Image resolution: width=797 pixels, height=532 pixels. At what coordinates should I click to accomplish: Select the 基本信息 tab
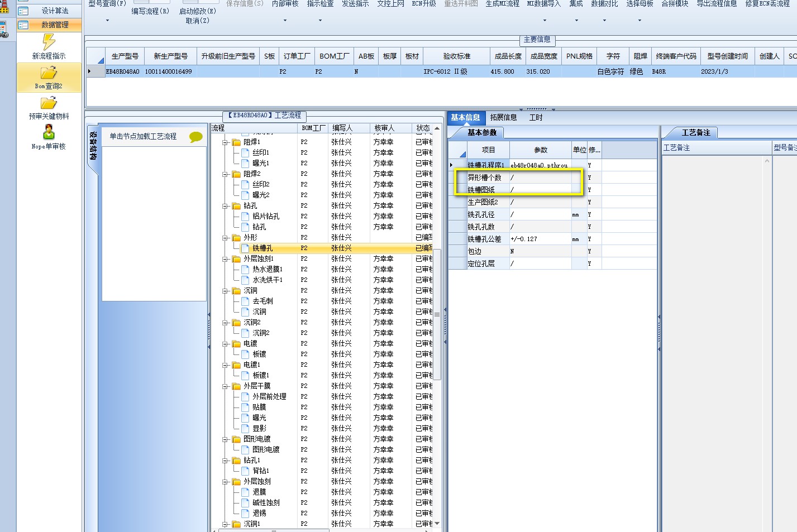coord(466,117)
